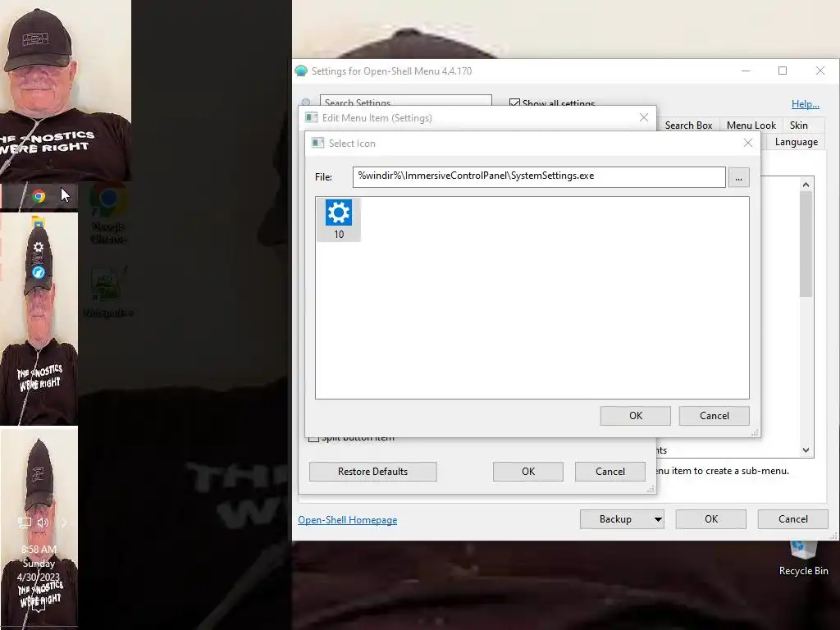Click the Open-Shell shell icon in title bar
Image resolution: width=840 pixels, height=630 pixels.
pyautogui.click(x=301, y=71)
